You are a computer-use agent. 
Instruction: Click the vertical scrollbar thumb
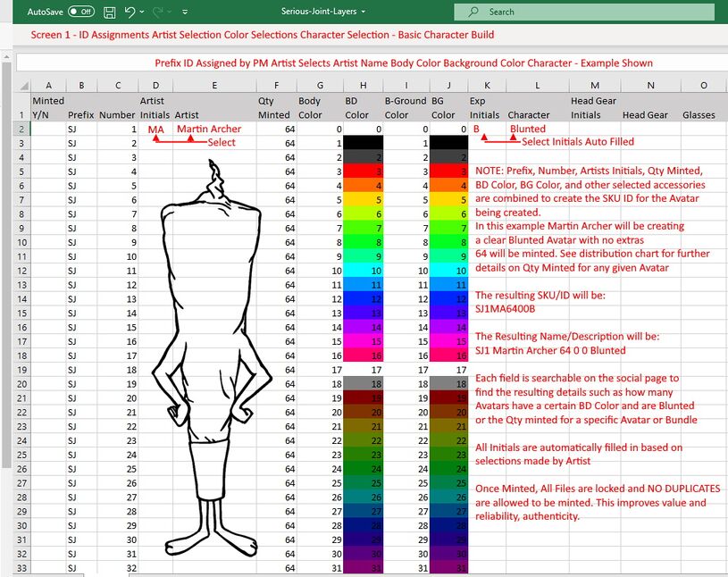click(6, 264)
